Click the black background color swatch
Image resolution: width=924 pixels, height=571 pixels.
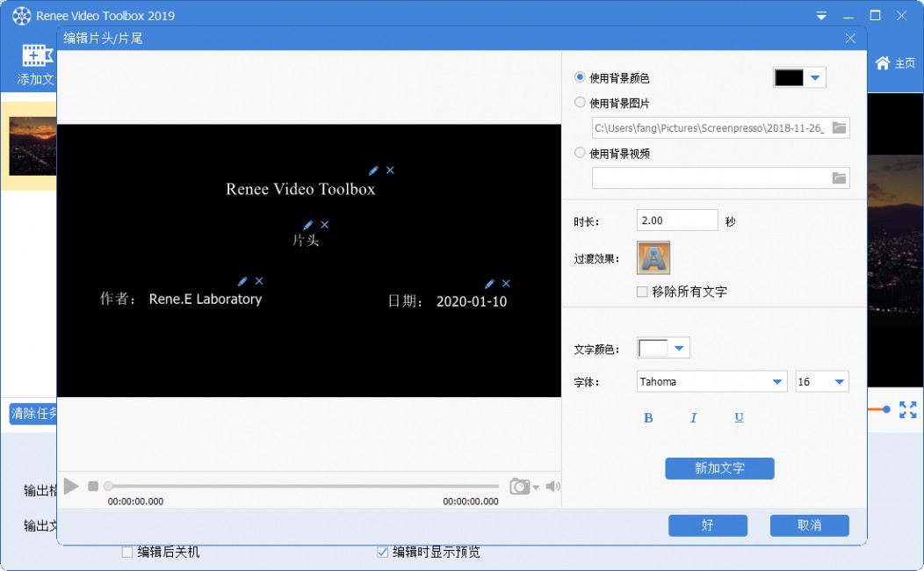(x=789, y=78)
